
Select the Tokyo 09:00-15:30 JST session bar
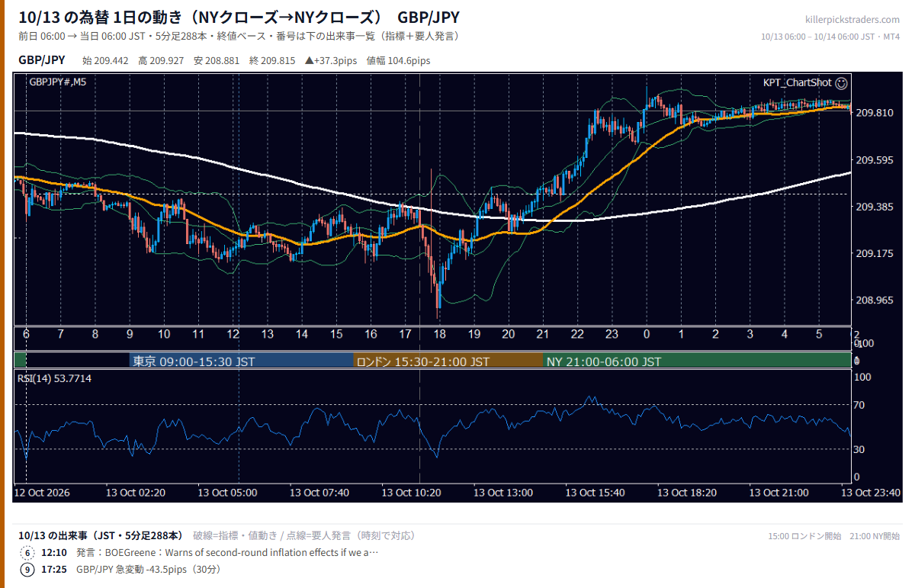(241, 361)
